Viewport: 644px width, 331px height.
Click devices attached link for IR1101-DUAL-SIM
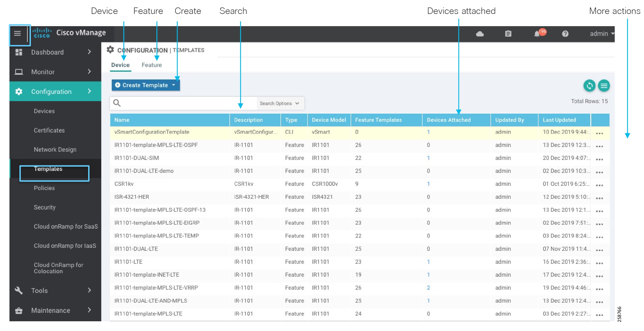point(428,158)
